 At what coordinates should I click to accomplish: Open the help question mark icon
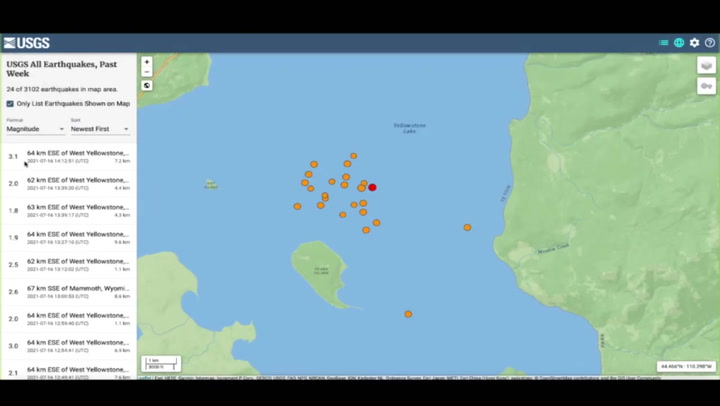click(x=710, y=43)
